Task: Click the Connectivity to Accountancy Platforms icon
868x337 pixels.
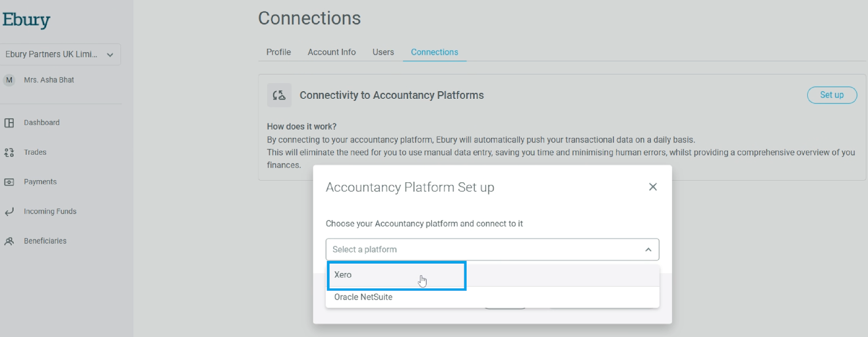Action: (279, 96)
